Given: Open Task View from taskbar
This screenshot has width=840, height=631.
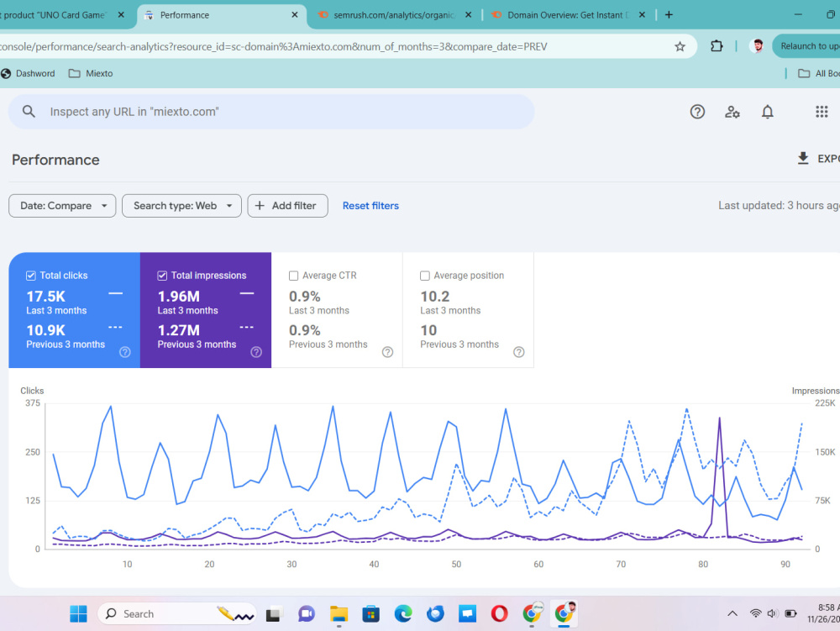Looking at the screenshot, I should click(x=274, y=614).
